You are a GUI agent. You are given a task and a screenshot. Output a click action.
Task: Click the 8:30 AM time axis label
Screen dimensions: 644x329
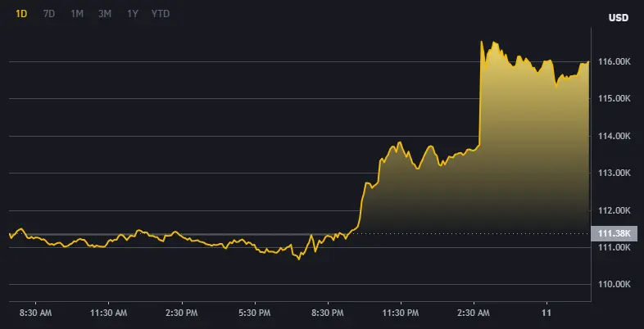pos(35,313)
